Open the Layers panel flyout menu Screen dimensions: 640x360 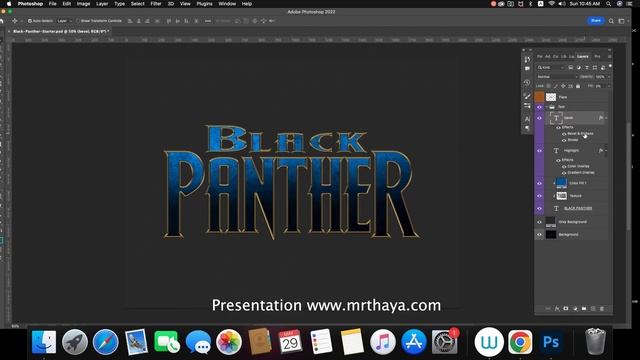(x=609, y=56)
